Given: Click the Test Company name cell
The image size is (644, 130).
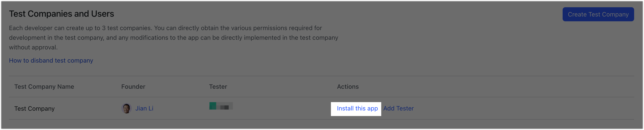Looking at the screenshot, I should click(x=34, y=109).
